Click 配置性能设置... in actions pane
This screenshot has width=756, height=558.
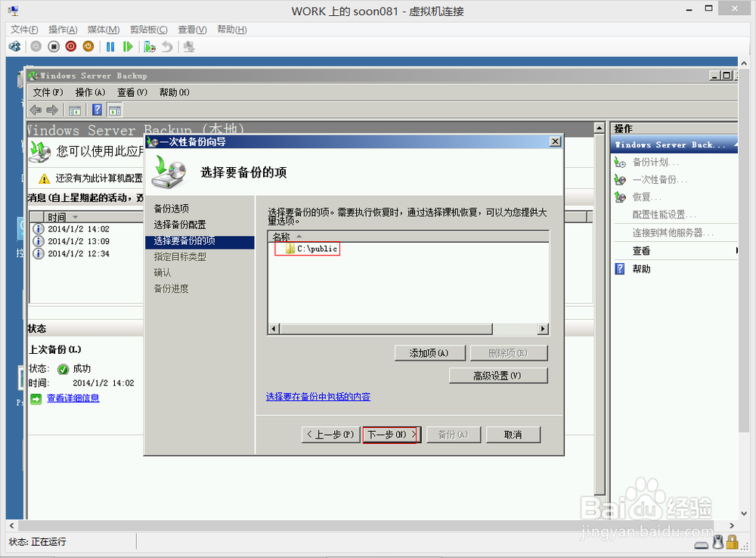pos(665,215)
